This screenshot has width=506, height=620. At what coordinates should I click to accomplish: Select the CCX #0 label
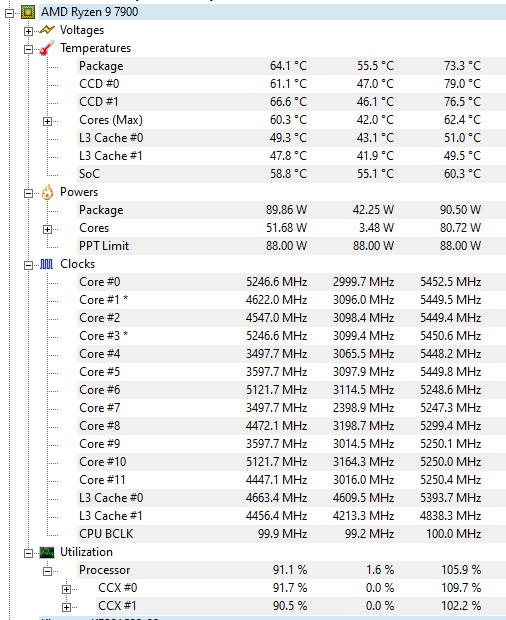pos(117,588)
